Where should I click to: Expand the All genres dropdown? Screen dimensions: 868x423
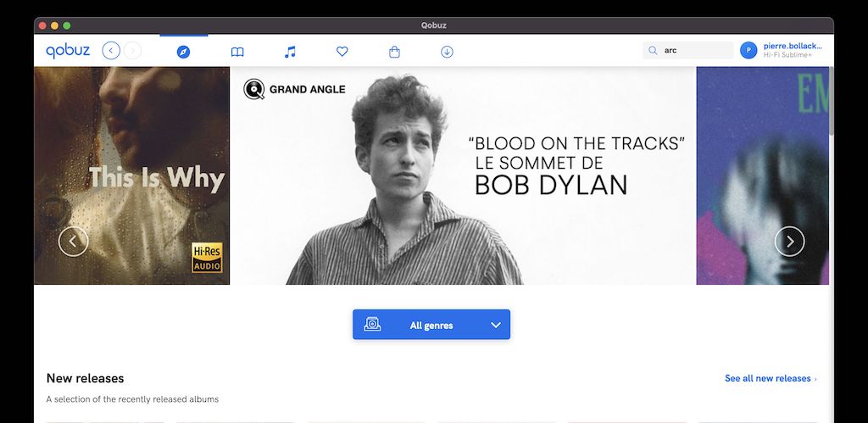(431, 325)
